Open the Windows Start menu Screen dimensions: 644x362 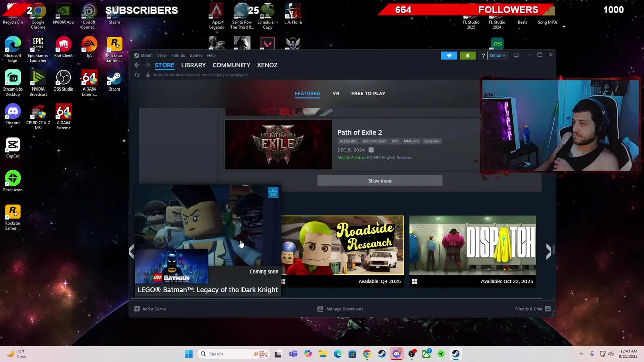pos(189,354)
